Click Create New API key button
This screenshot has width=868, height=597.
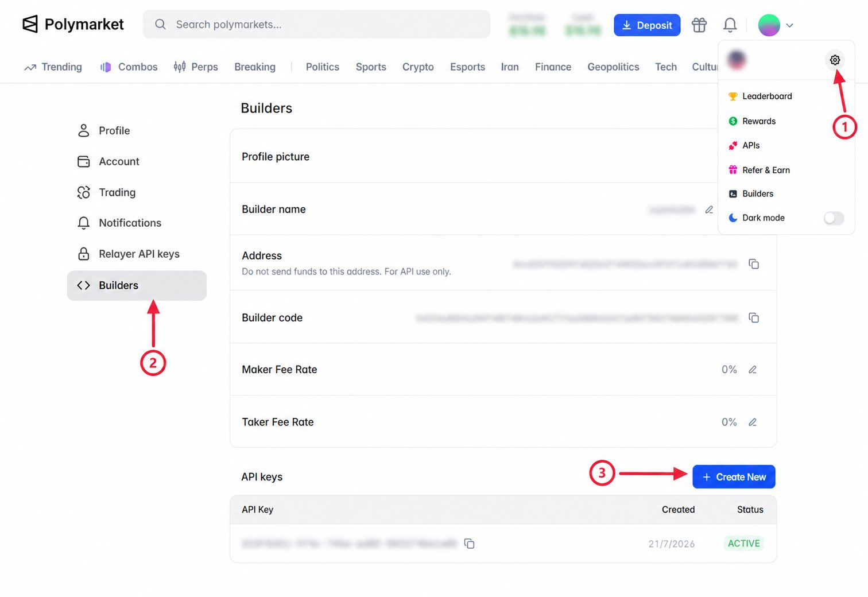[x=734, y=477]
